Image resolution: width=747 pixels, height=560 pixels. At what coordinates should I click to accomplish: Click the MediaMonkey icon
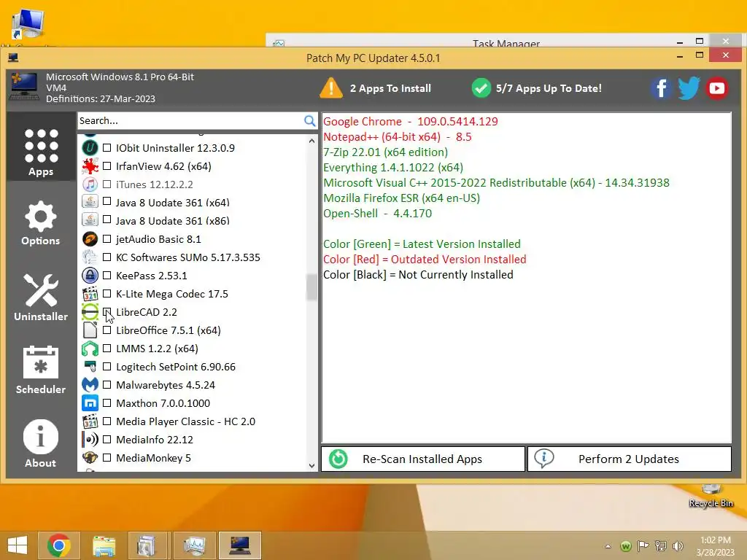click(x=90, y=458)
